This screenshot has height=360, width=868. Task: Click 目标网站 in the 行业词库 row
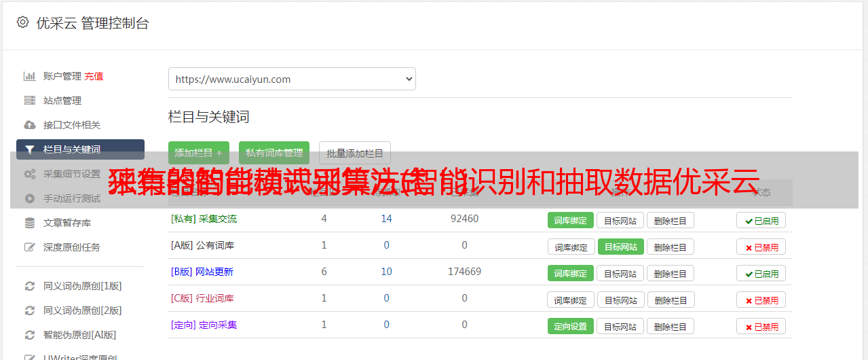point(620,300)
